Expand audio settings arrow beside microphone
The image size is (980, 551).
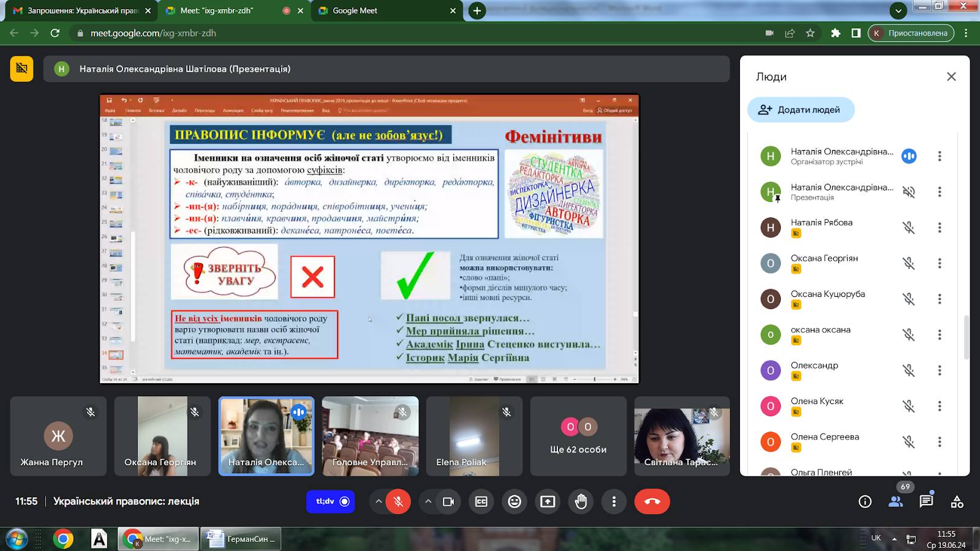click(x=379, y=501)
